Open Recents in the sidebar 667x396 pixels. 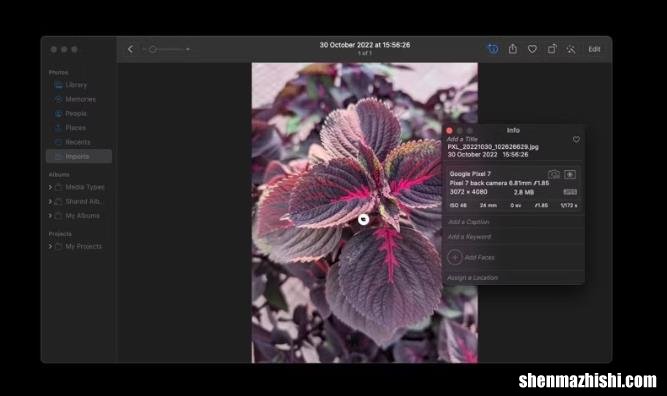(77, 142)
